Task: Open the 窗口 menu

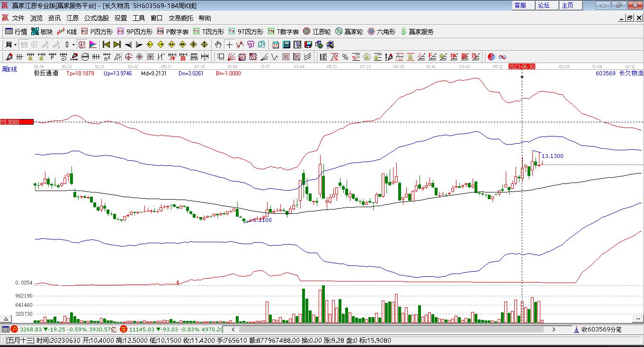Action: click(x=157, y=18)
